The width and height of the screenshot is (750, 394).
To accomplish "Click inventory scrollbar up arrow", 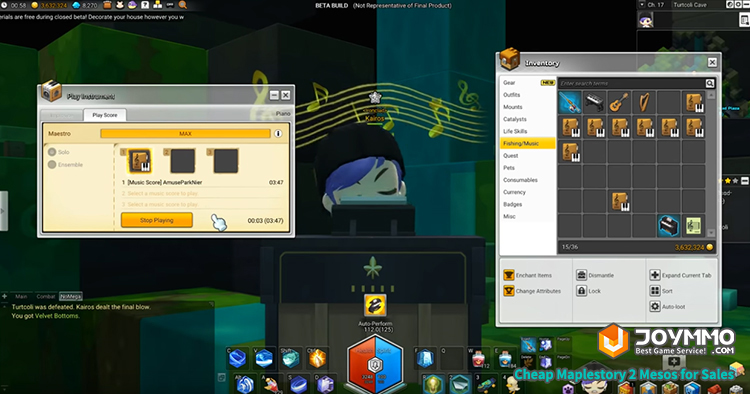I will (711, 95).
